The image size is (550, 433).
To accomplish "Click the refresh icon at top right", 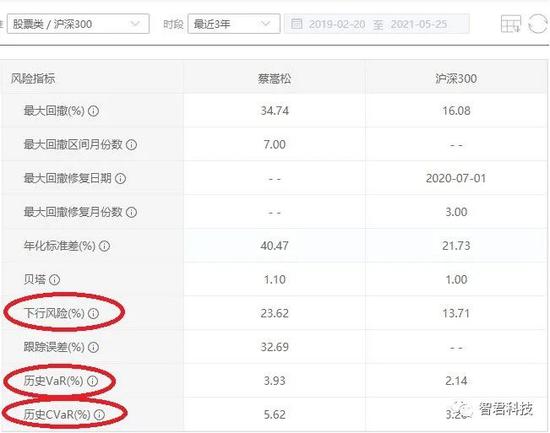I will (x=538, y=24).
